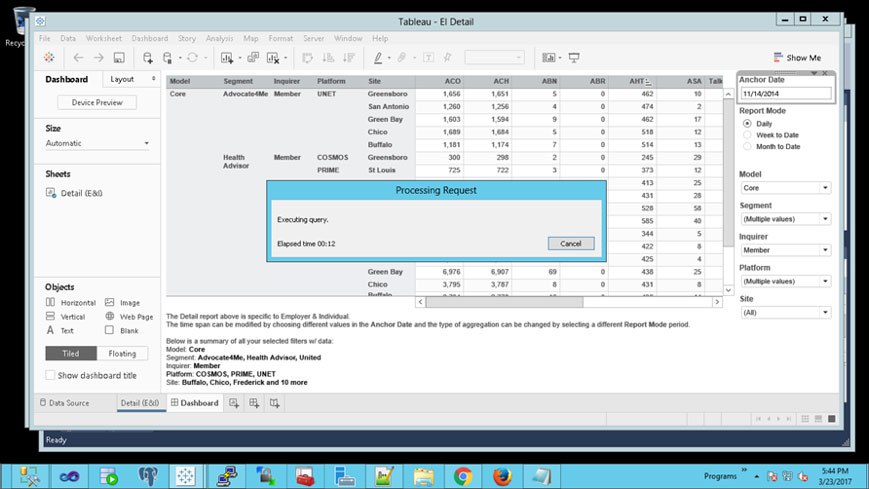This screenshot has height=489, width=869.
Task: Click the show filmstrip view icon in status bar
Action: click(819, 419)
